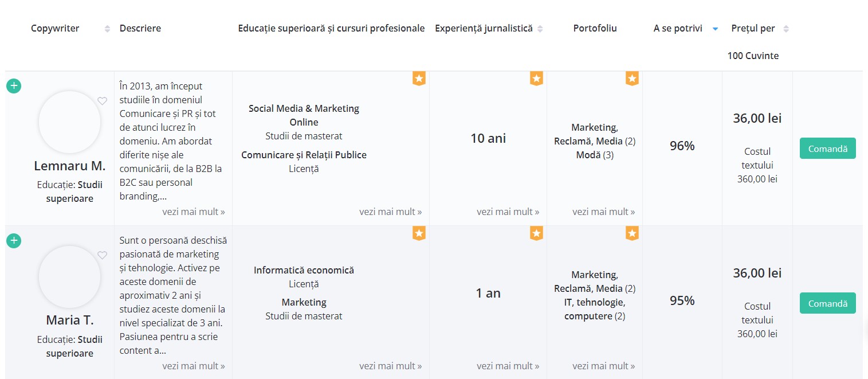Add Lemnaru M. with the green plus icon
Image resolution: width=868 pixels, height=379 pixels.
coord(14,86)
